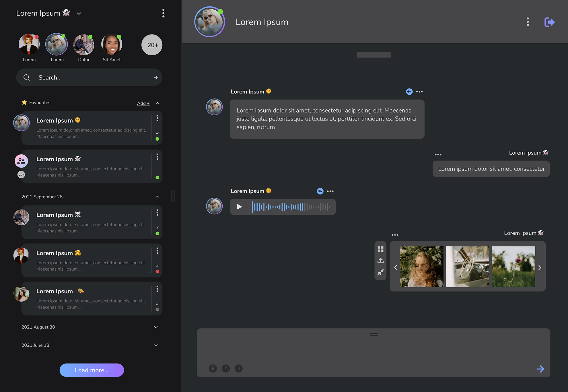Viewport: 568px width, 392px height.
Task: Collapse the Favourites section
Action: [157, 103]
